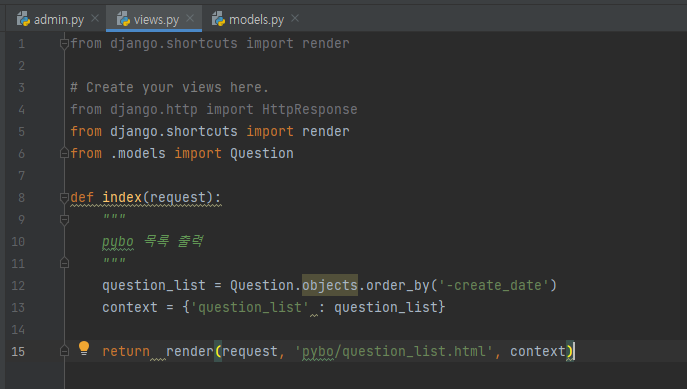Click the 'Question' import on line 6
Image resolution: width=687 pixels, height=389 pixels.
click(262, 153)
